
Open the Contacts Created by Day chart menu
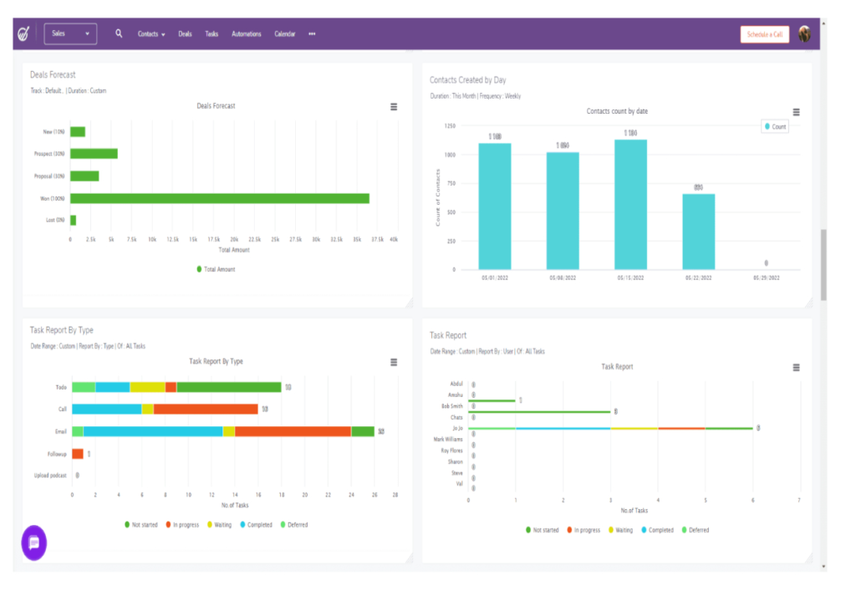pyautogui.click(x=797, y=111)
